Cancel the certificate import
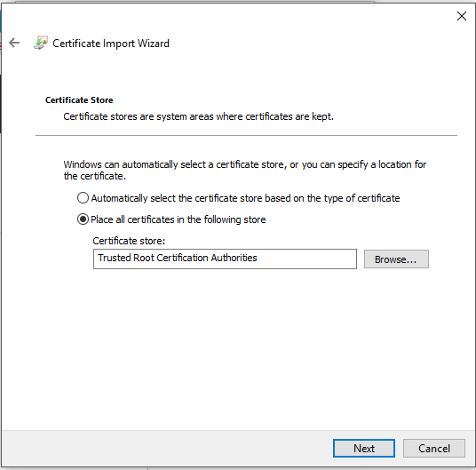476x470 pixels. pyautogui.click(x=433, y=448)
